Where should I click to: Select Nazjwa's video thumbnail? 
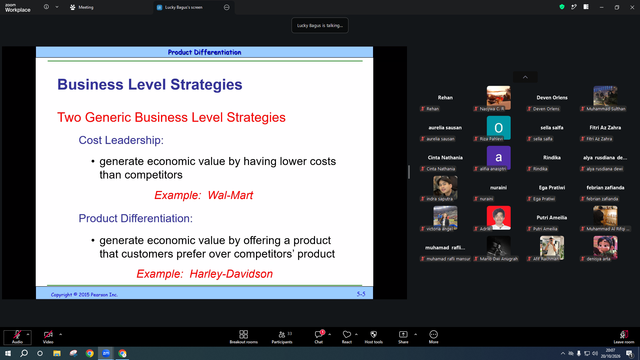coord(498,98)
